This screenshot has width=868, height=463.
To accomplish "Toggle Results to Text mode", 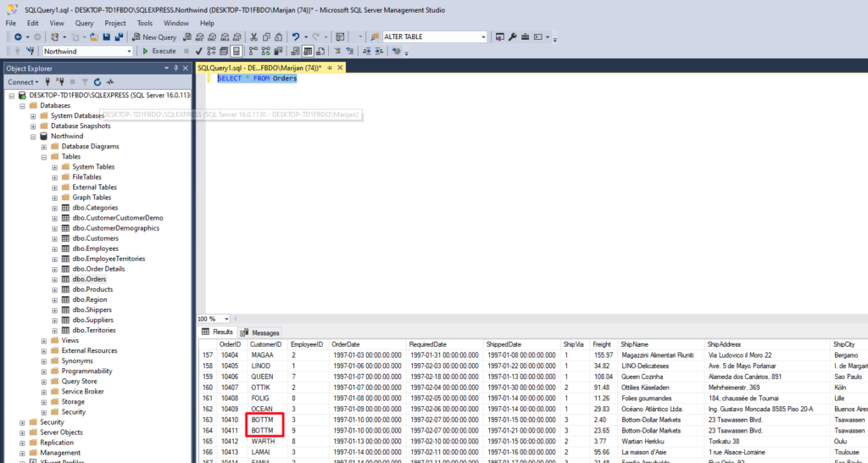I will (295, 51).
